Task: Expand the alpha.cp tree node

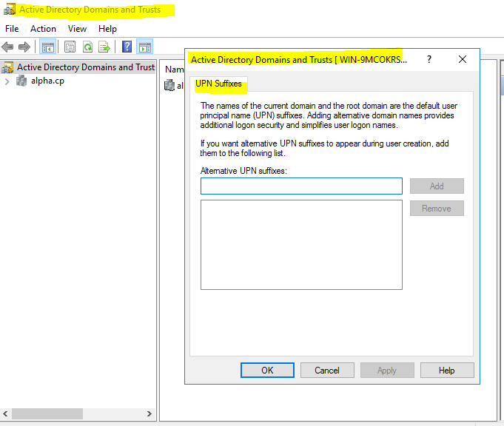Action: [7, 81]
